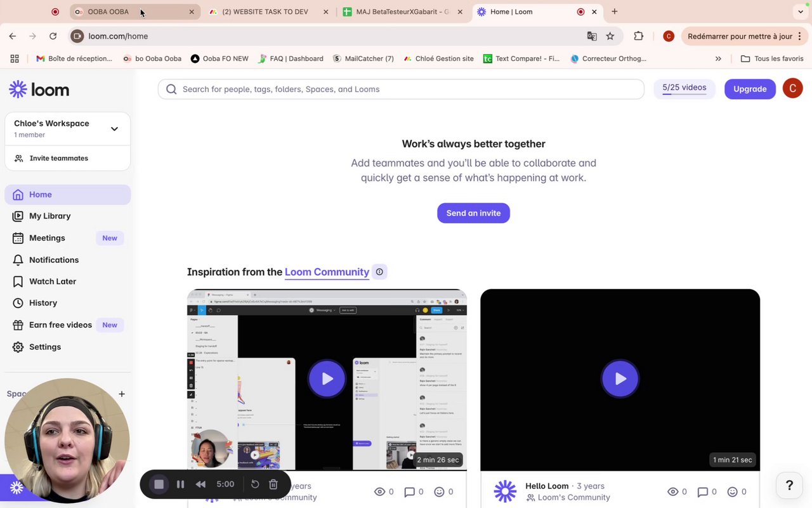This screenshot has height=508, width=812.
Task: Expand the tab search dropdown arrow
Action: pyautogui.click(x=800, y=11)
